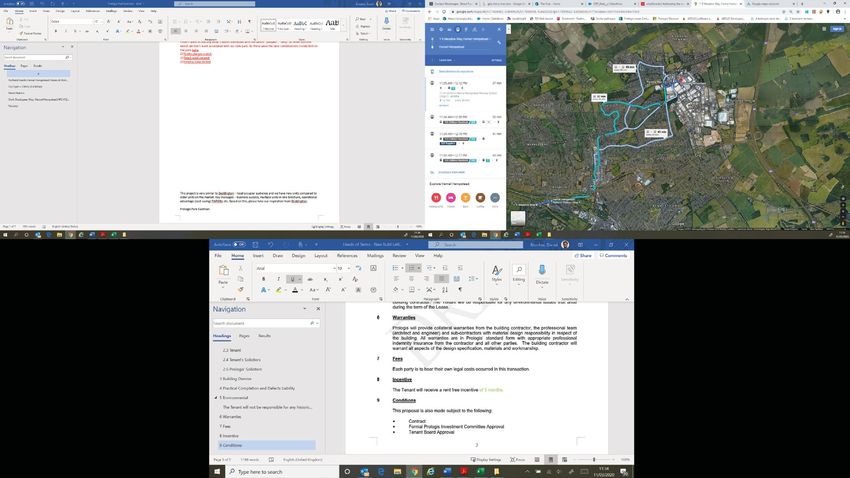
Task: Toggle Underline in the Heads of Terms Word ribbon
Action: click(292, 279)
